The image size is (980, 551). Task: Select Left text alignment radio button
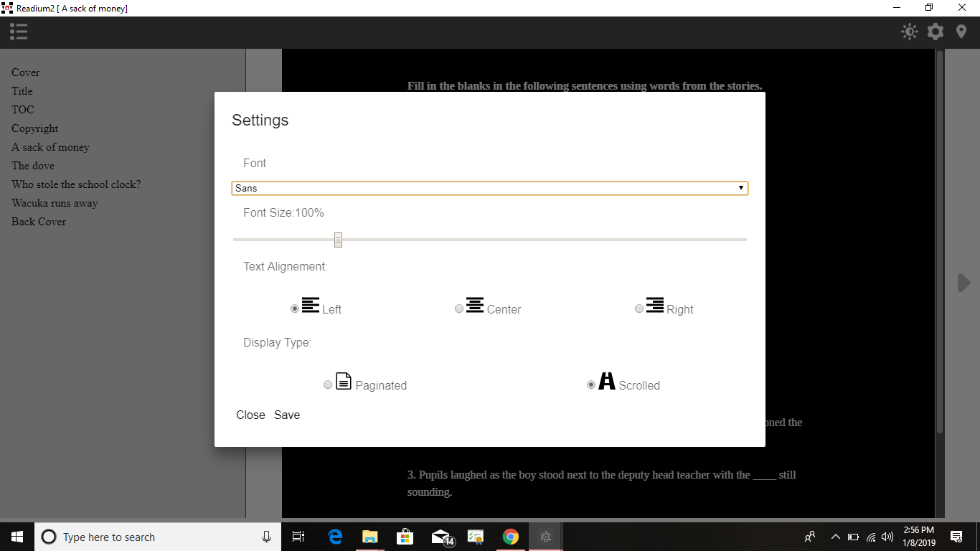[x=295, y=309]
